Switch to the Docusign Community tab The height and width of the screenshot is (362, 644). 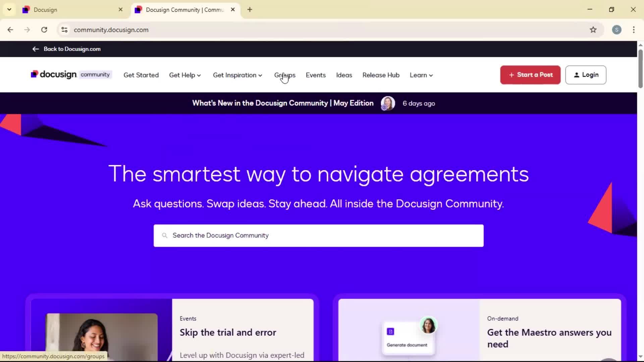click(x=184, y=10)
